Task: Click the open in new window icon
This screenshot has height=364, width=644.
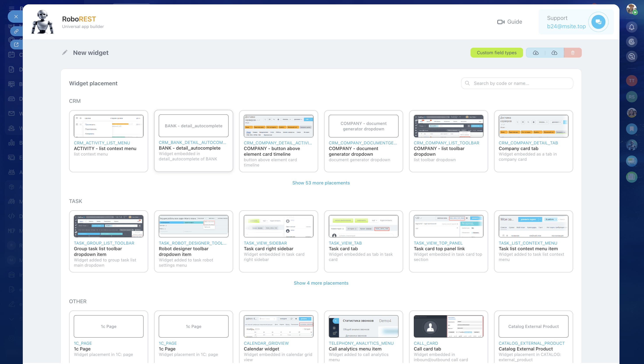Action: pyautogui.click(x=16, y=44)
